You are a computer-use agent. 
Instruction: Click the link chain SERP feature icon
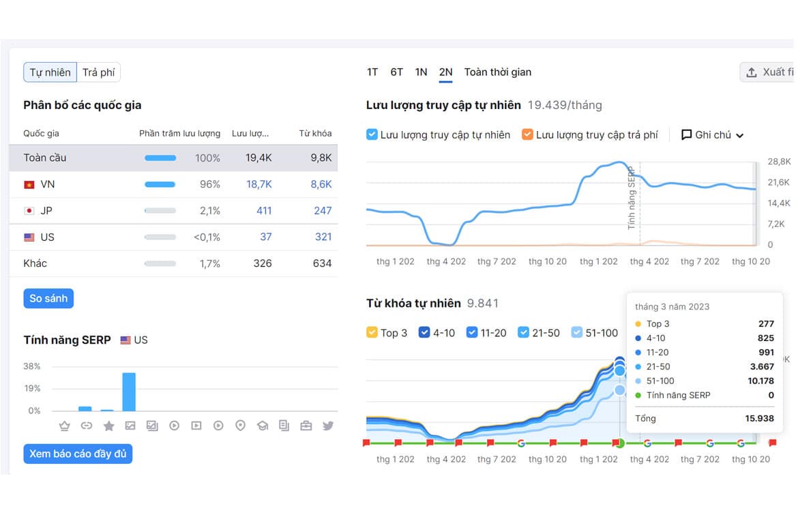click(x=87, y=426)
